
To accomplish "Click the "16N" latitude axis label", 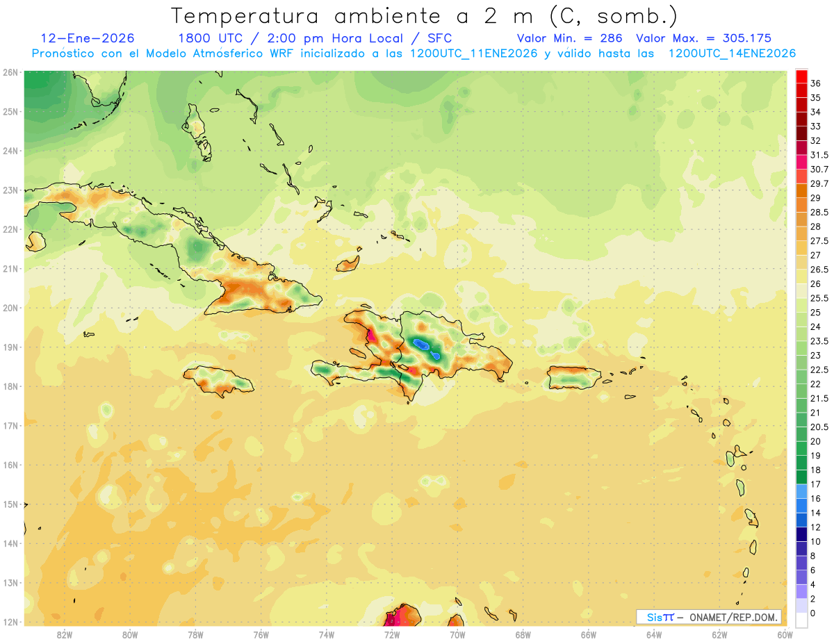I will click(x=10, y=465).
